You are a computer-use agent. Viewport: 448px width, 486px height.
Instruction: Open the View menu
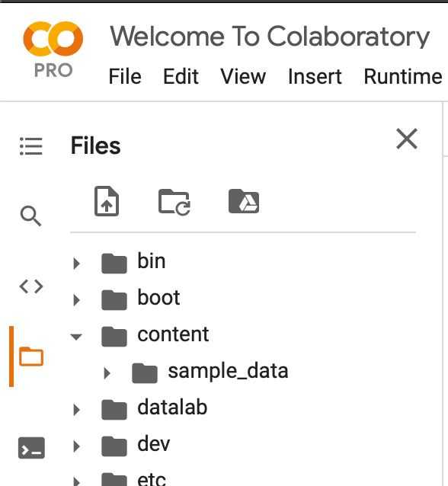coord(243,77)
